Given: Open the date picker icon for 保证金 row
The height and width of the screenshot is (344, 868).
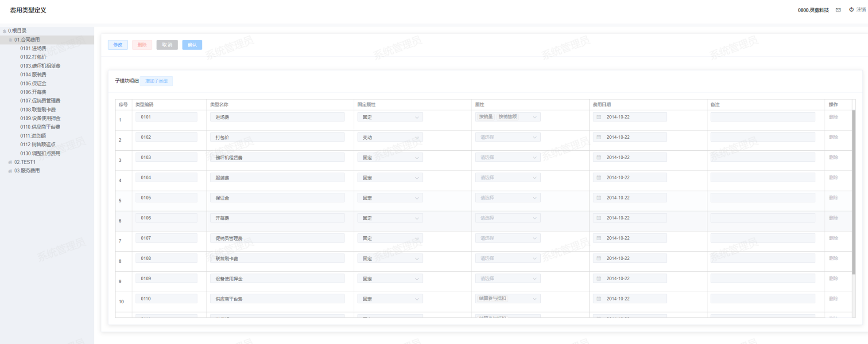Looking at the screenshot, I should (x=599, y=198).
